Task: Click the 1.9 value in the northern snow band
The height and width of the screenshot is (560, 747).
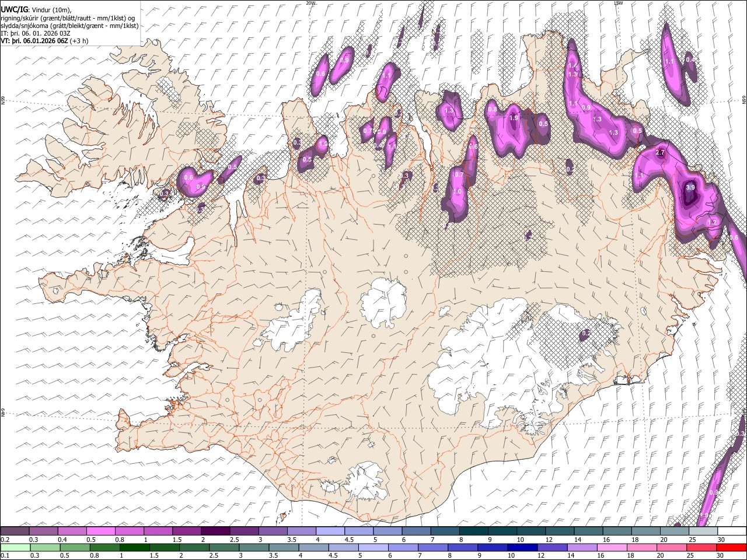Action: 514,118
